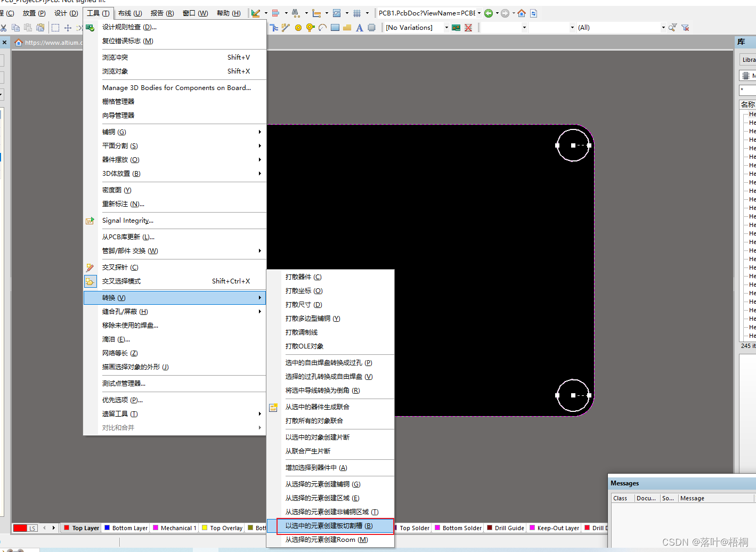Click the differential pair routing icon

pyautogui.click(x=286, y=28)
